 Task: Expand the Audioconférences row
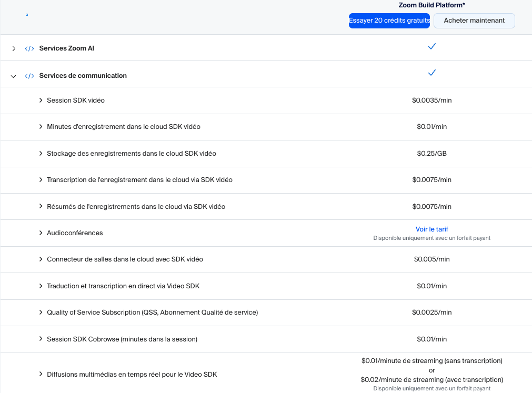tap(41, 233)
